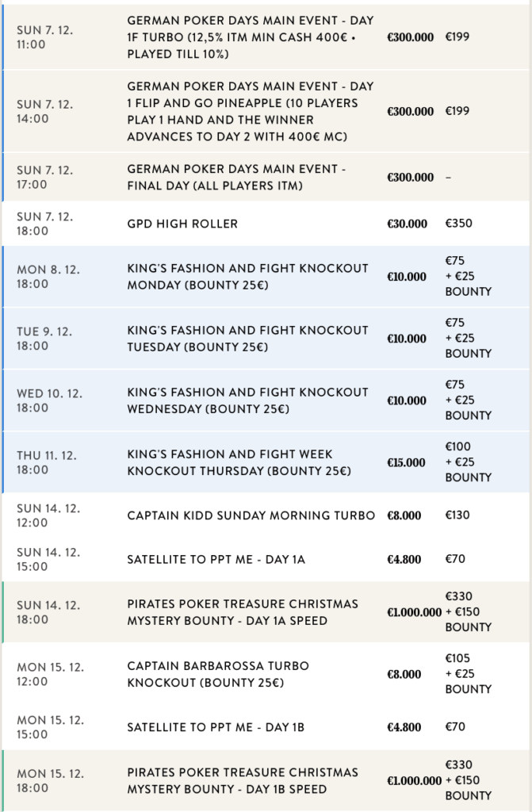This screenshot has height=812, width=532.
Task: Open the Flip and Go Pineapple event
Action: click(x=250, y=111)
